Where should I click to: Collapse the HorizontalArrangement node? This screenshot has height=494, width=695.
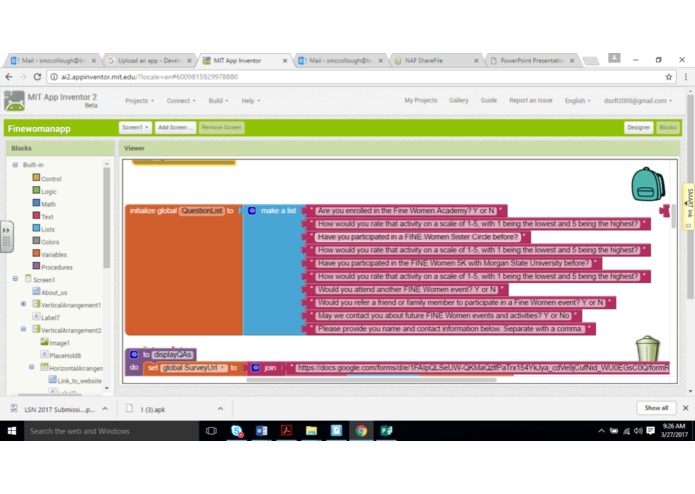click(31, 367)
